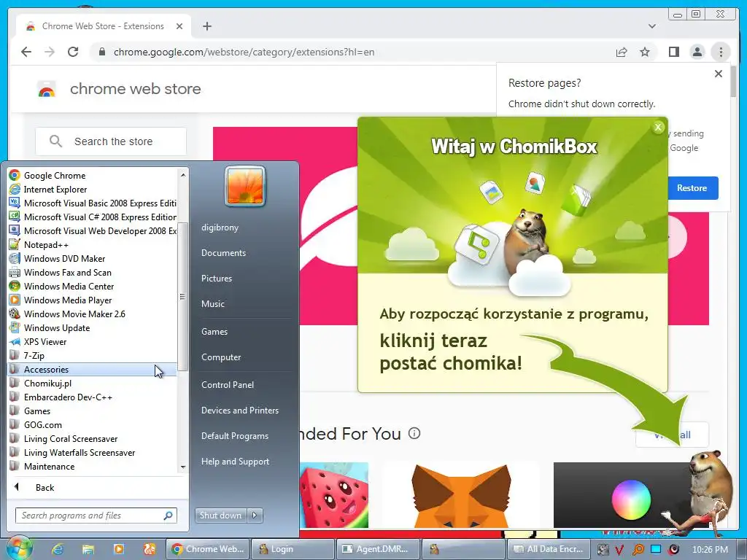Expand the Embarcadero Dev-C++ folder
This screenshot has height=560, width=747.
click(x=93, y=397)
